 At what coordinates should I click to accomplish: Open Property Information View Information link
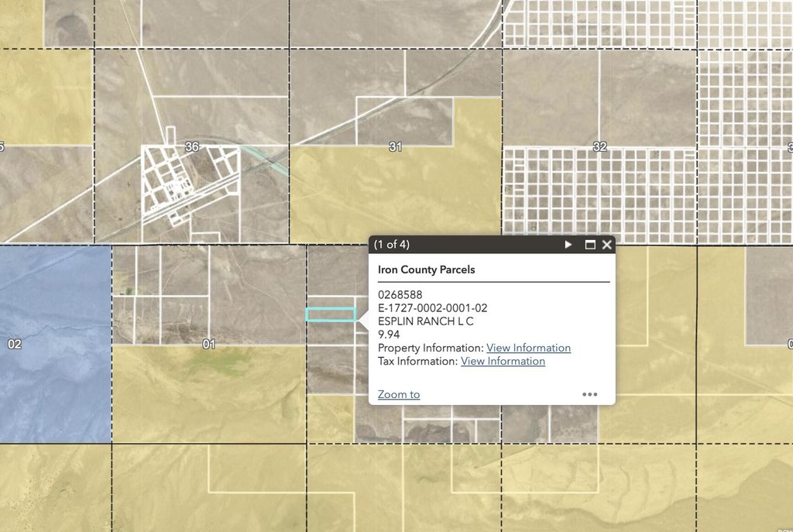pyautogui.click(x=528, y=348)
